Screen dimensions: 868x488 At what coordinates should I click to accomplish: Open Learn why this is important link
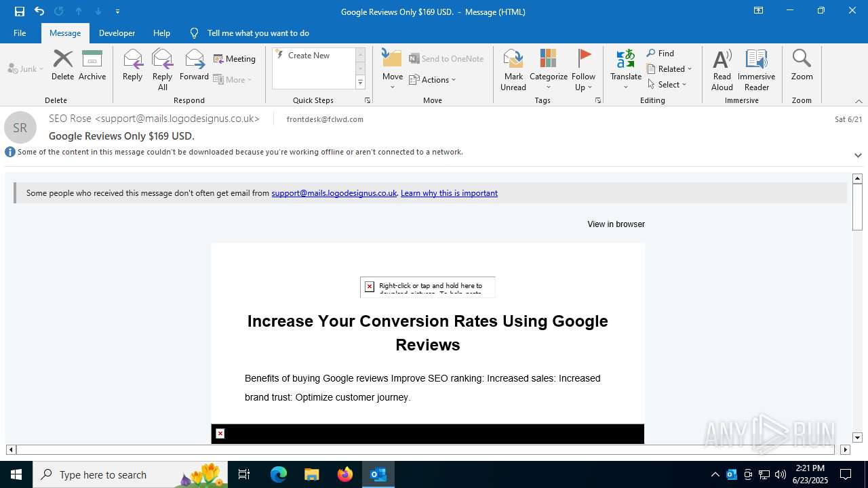pyautogui.click(x=449, y=193)
